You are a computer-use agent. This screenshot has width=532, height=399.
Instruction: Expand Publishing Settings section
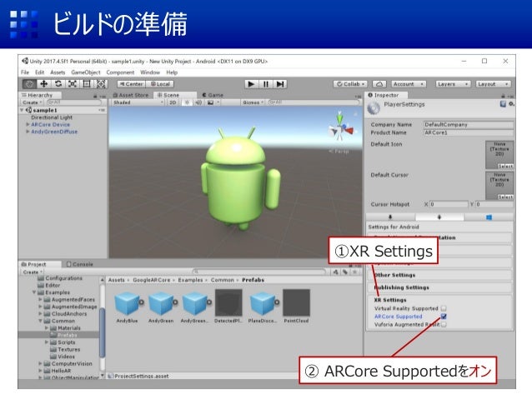point(439,287)
